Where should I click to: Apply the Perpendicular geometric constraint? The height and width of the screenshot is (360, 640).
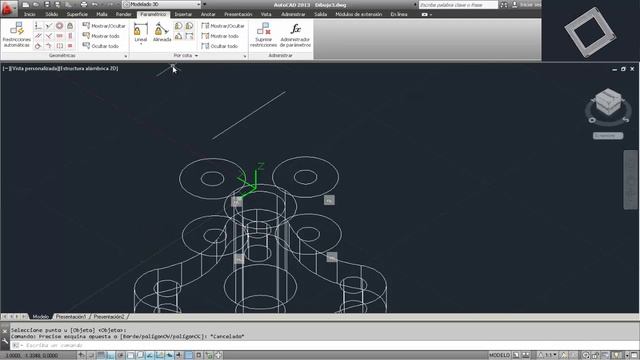tap(49, 36)
